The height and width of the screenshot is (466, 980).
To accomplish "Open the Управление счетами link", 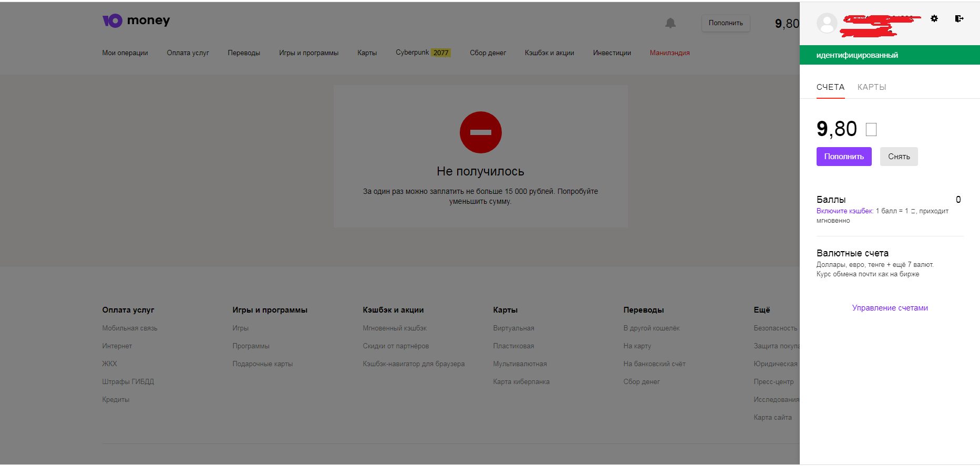I will [890, 308].
